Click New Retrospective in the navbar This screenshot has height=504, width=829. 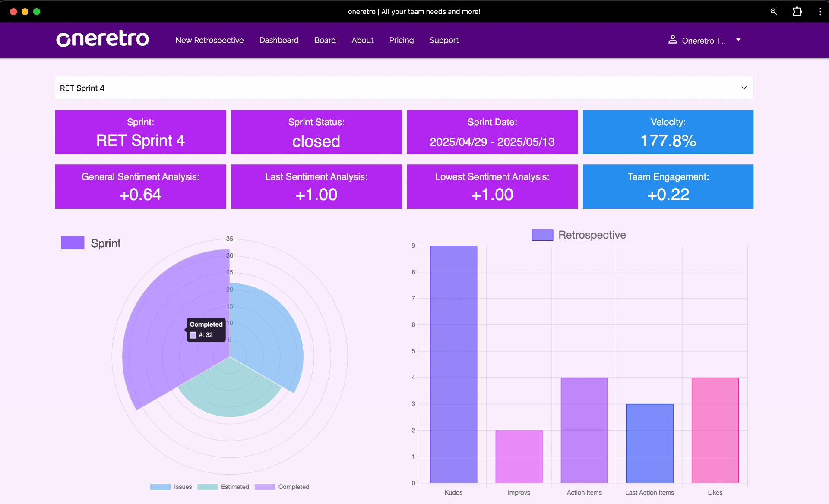[209, 40]
